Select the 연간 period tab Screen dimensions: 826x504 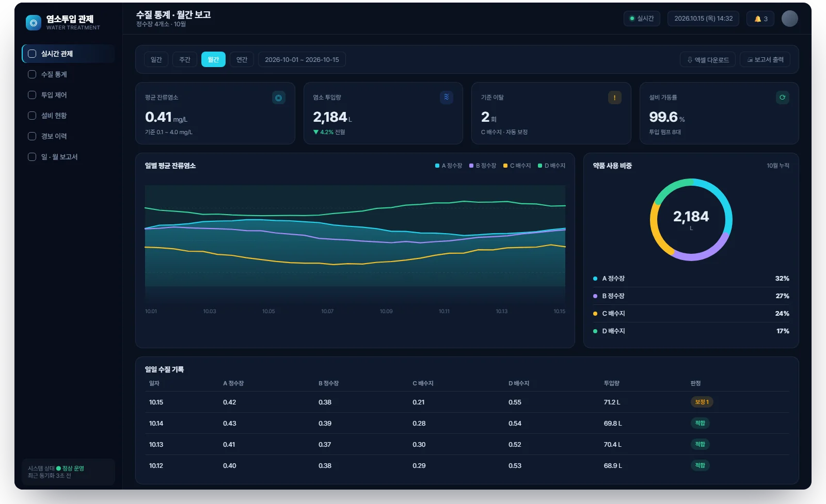tap(242, 59)
